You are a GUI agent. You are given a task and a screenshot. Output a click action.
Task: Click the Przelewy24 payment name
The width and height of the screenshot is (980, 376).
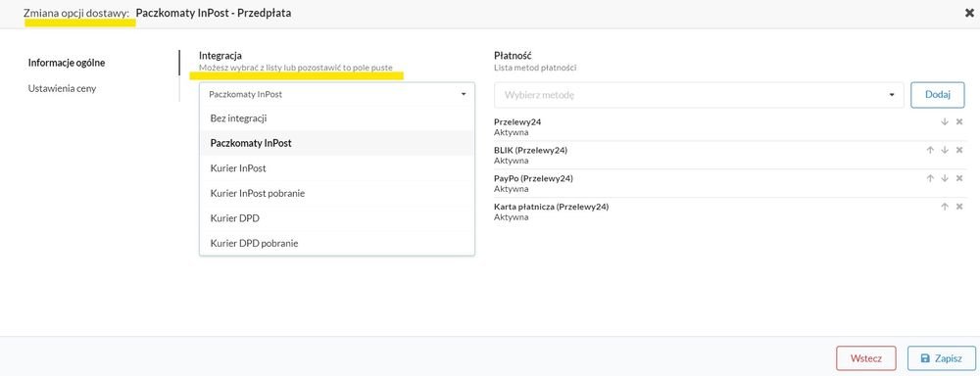[517, 121]
